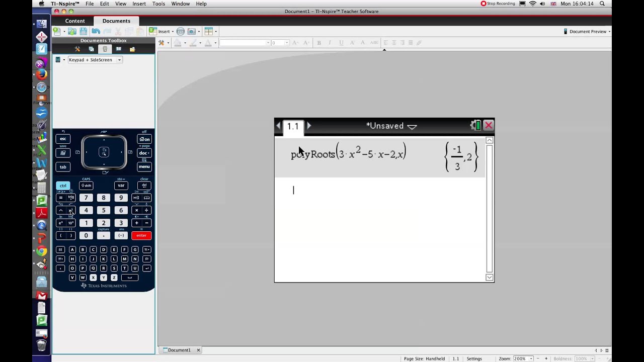Click the page layout grid icon
The height and width of the screenshot is (362, 644).
click(x=209, y=31)
